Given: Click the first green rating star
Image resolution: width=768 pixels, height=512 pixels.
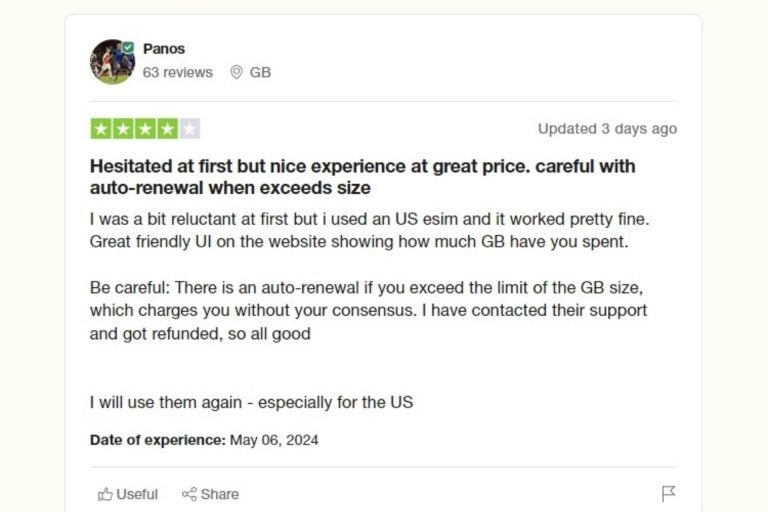Looking at the screenshot, I should click(101, 128).
